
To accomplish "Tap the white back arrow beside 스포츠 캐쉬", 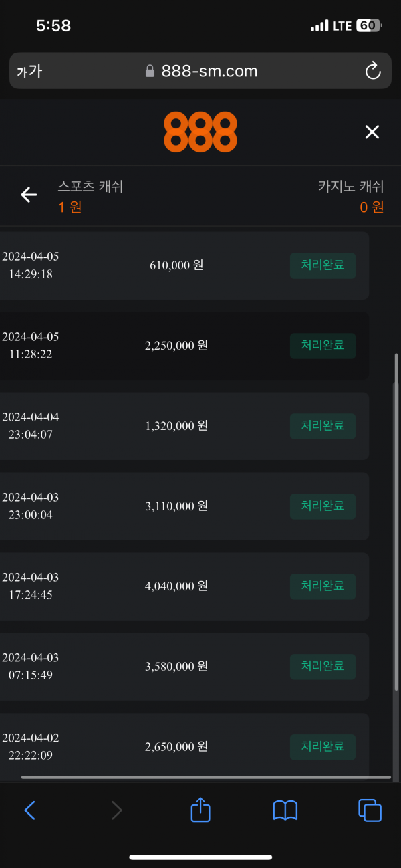I will point(29,195).
